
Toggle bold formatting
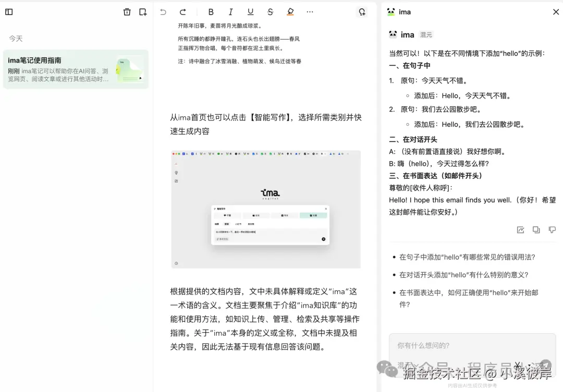[211, 12]
